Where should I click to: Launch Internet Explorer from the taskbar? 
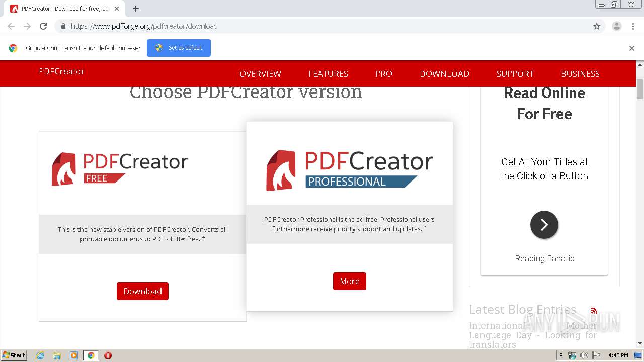click(40, 355)
